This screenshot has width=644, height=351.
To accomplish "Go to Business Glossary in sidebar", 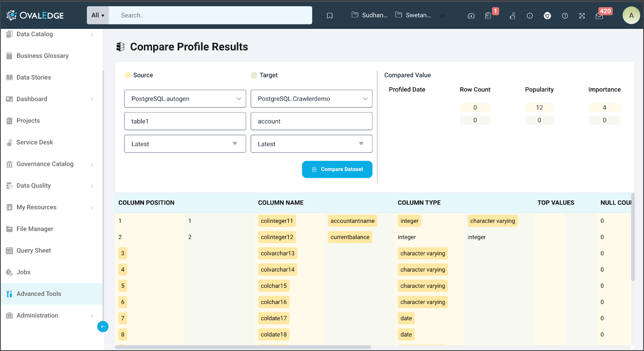I will click(x=42, y=56).
